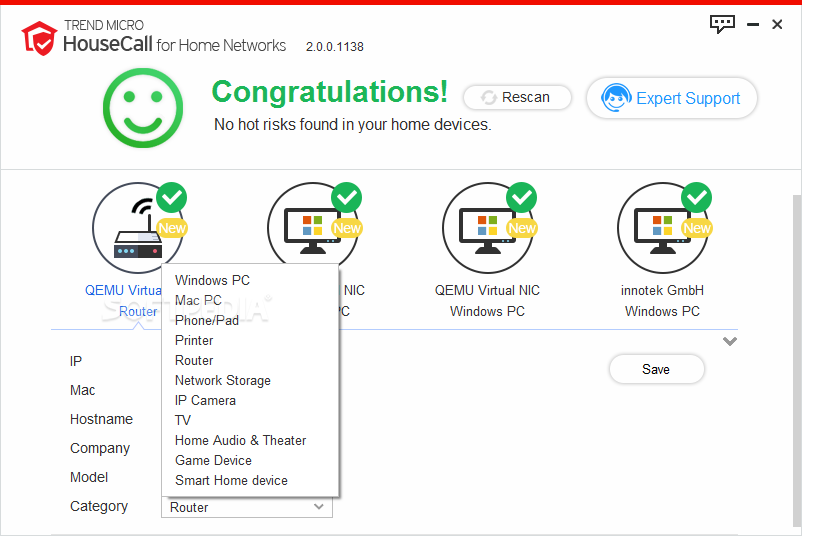Image resolution: width=822 pixels, height=556 pixels.
Task: Click the Company field label
Action: point(100,449)
